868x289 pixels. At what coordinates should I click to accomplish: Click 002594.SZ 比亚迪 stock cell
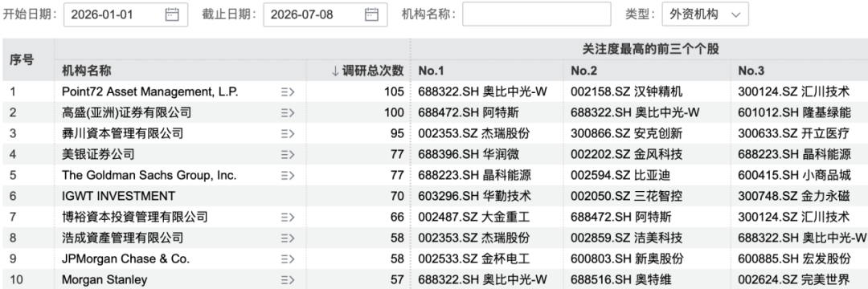pyautogui.click(x=620, y=175)
